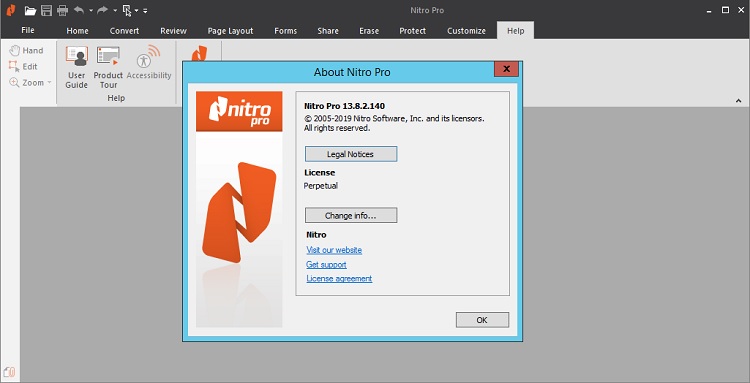Open the Page Layout tab
This screenshot has width=750, height=383.
coord(231,31)
